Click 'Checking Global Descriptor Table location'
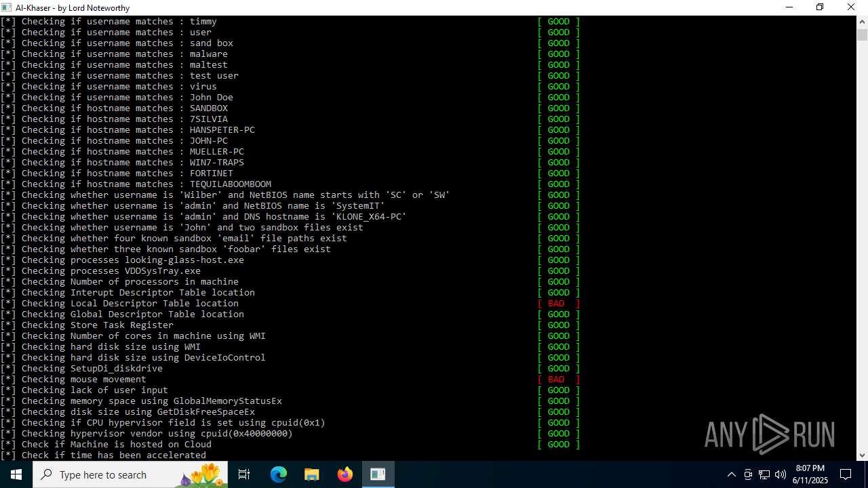The image size is (868, 488). click(x=133, y=314)
